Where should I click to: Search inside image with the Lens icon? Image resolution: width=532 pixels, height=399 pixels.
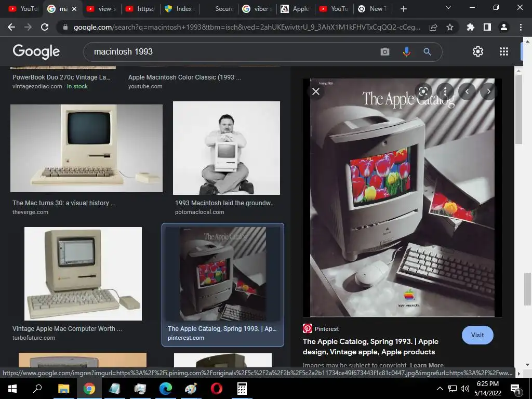pyautogui.click(x=423, y=91)
